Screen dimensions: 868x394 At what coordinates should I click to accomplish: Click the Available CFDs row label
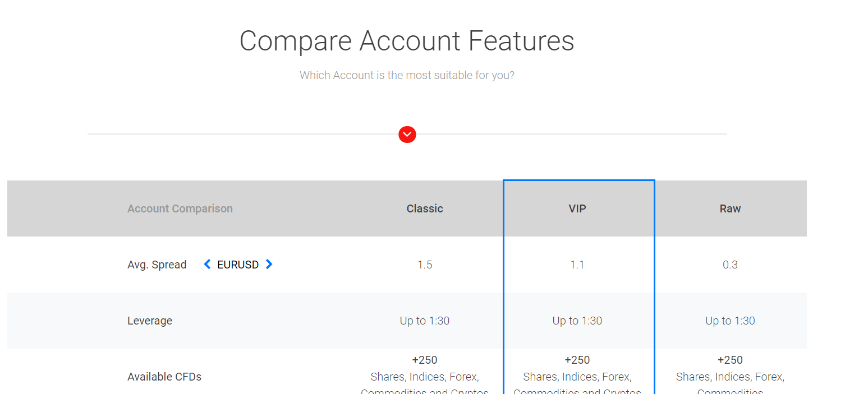(x=164, y=377)
